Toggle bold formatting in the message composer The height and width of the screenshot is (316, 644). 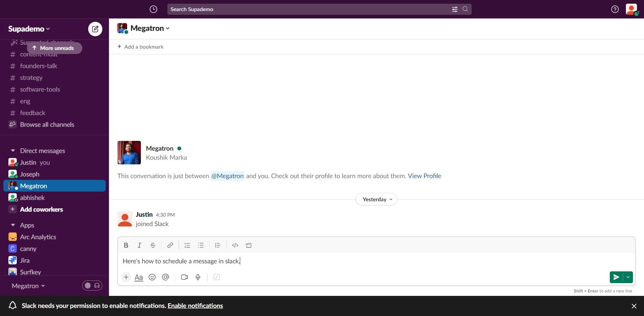126,245
